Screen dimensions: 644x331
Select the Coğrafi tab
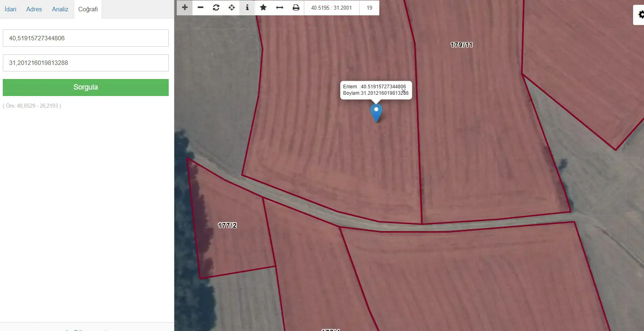click(x=88, y=9)
